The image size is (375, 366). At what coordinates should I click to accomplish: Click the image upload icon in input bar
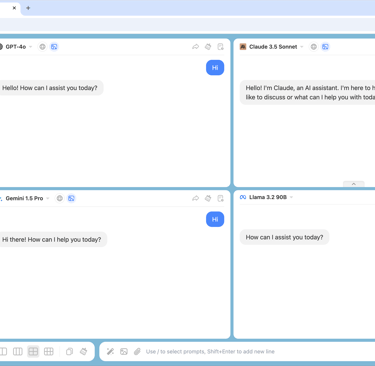click(x=124, y=351)
